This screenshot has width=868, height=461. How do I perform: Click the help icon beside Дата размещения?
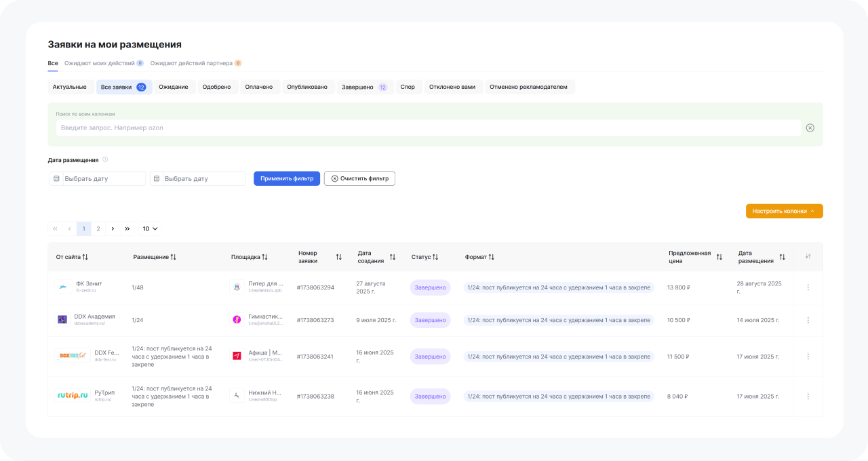[105, 160]
